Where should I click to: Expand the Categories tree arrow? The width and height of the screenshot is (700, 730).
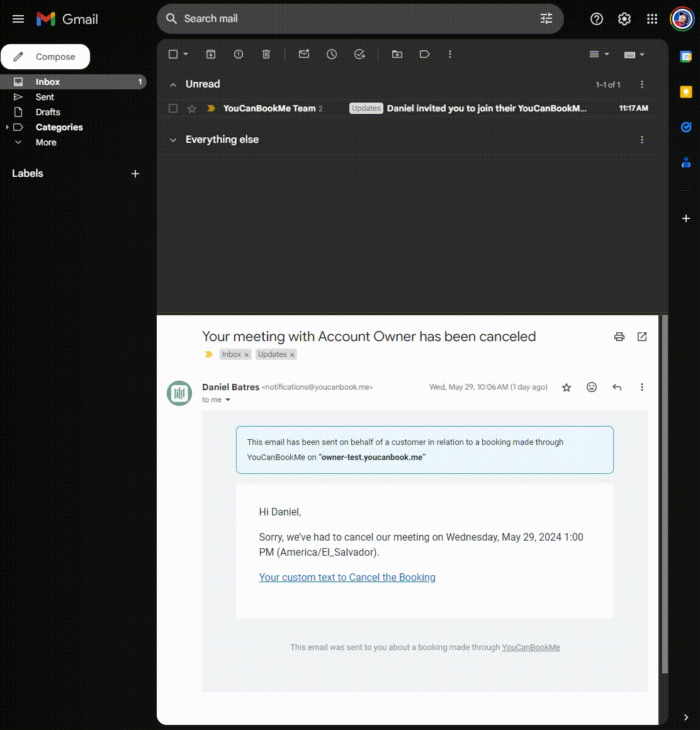click(7, 127)
